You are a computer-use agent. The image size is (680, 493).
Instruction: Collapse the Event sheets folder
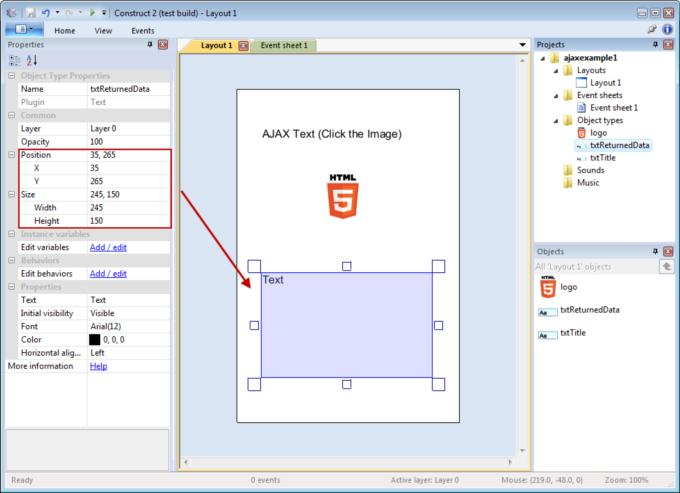point(556,96)
